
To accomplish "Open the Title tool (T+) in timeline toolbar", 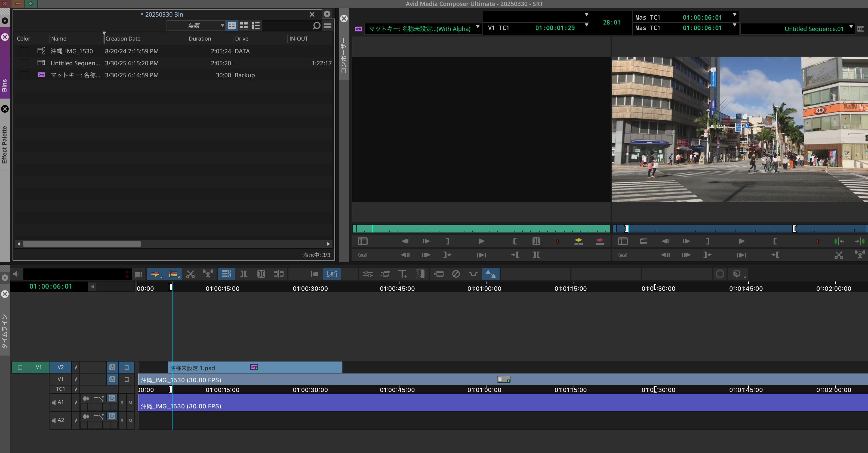I will 402,274.
